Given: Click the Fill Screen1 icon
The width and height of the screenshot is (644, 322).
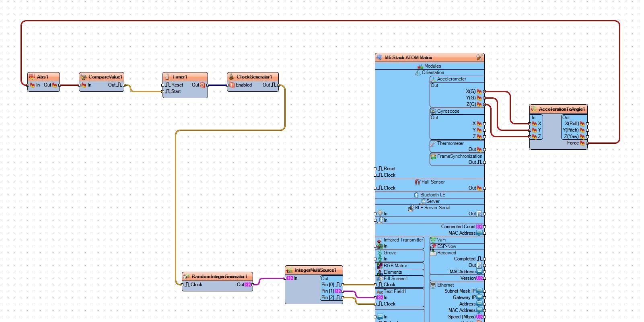Looking at the screenshot, I should tap(380, 279).
